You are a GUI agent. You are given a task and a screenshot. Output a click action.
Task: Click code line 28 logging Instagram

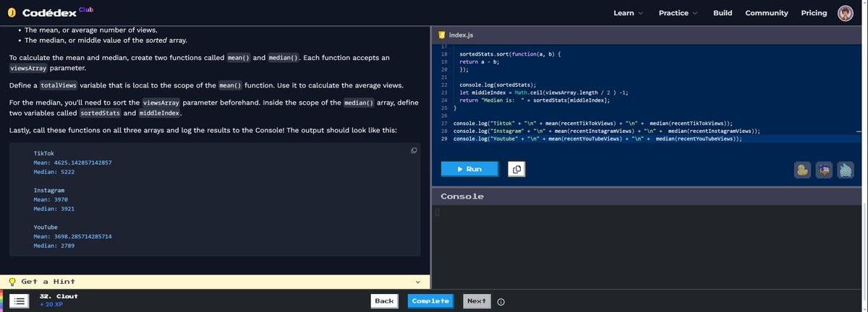[x=606, y=131]
